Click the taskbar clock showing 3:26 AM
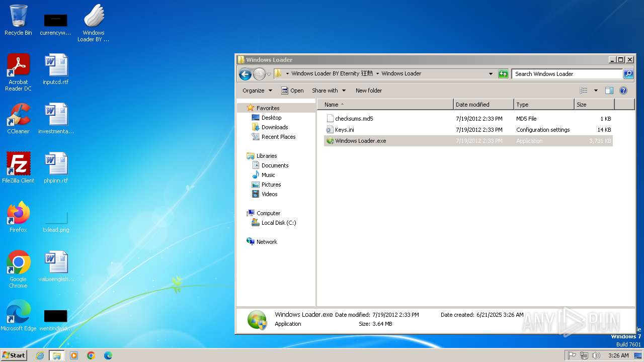Image resolution: width=644 pixels, height=362 pixels. [x=618, y=355]
